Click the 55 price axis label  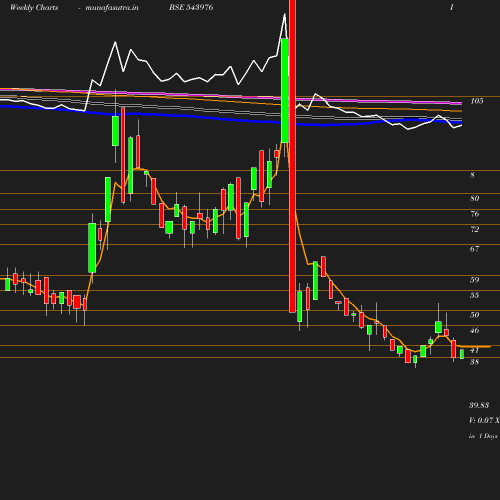tap(475, 295)
